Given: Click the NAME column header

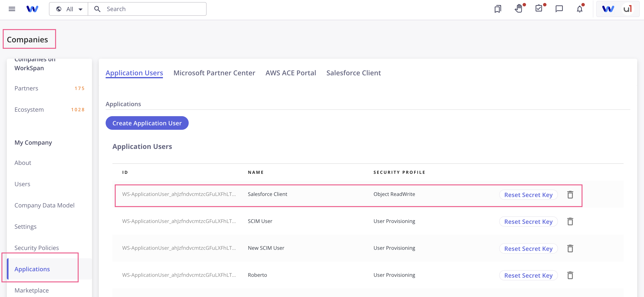Looking at the screenshot, I should coord(256,172).
